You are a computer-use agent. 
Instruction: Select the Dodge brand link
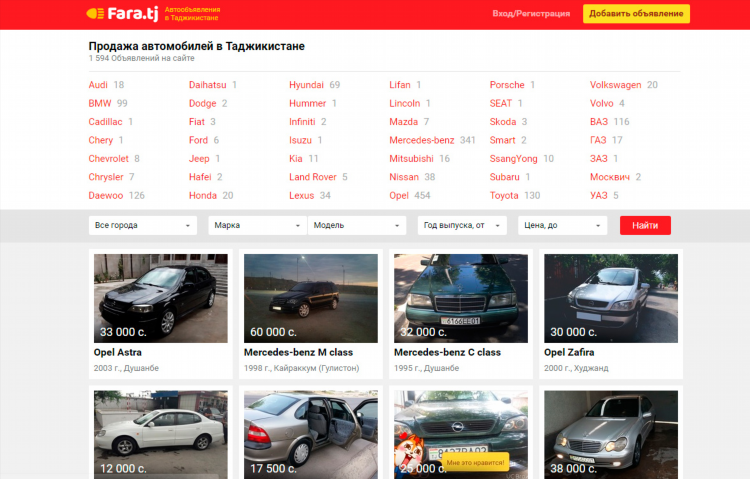pos(203,103)
